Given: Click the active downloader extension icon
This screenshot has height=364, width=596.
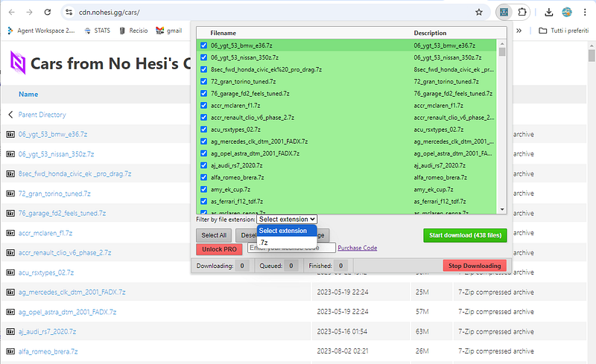Looking at the screenshot, I should [x=504, y=12].
